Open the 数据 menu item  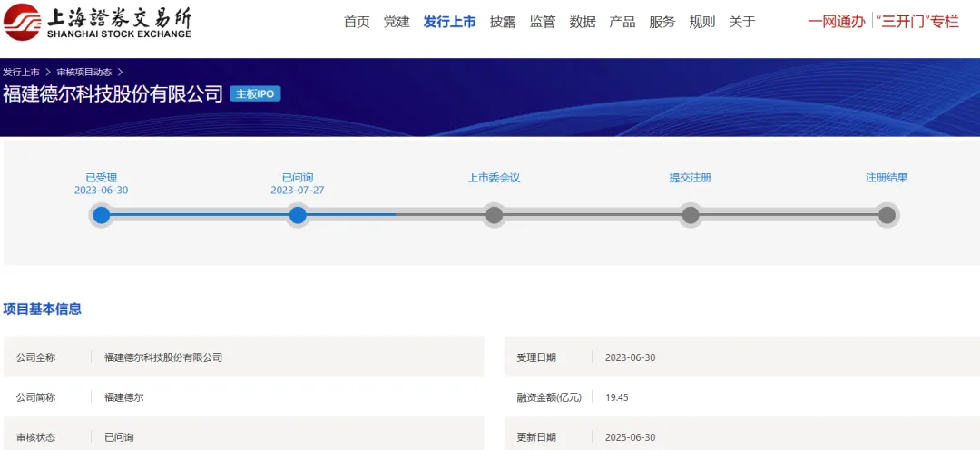(x=583, y=22)
